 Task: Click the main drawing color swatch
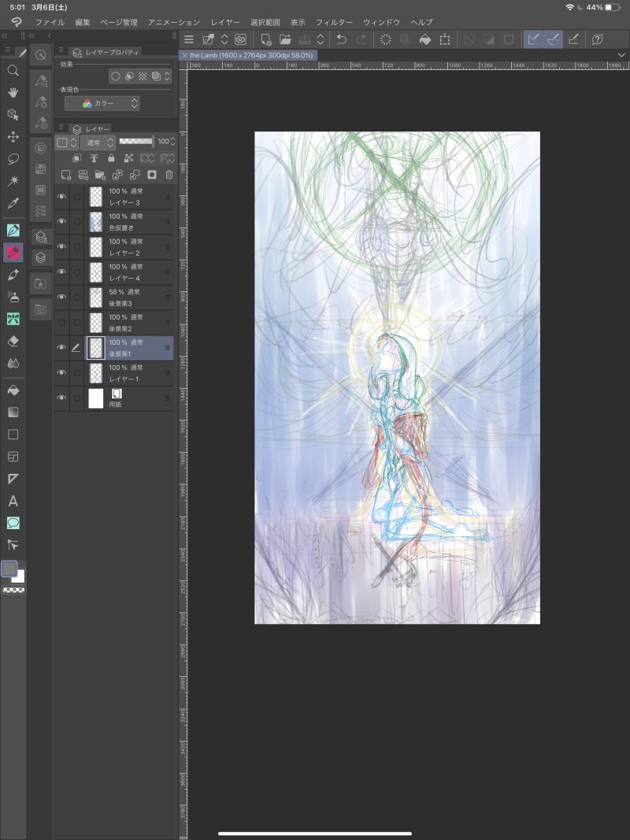pyautogui.click(x=9, y=569)
